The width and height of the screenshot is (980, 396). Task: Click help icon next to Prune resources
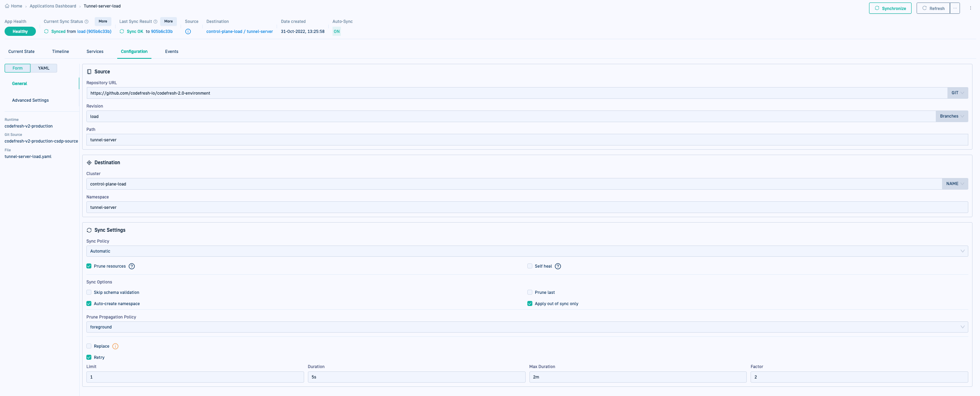132,266
